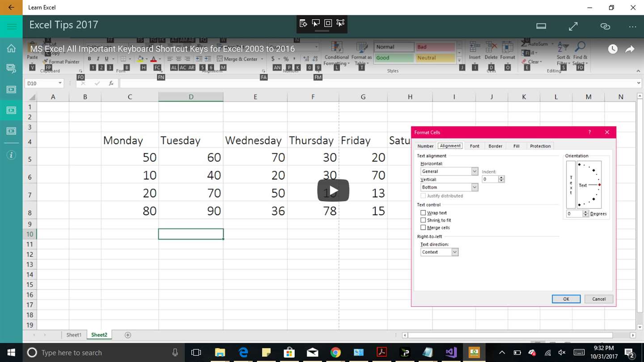This screenshot has height=362, width=644.
Task: Apply the Bad cell style
Action: pos(435,47)
